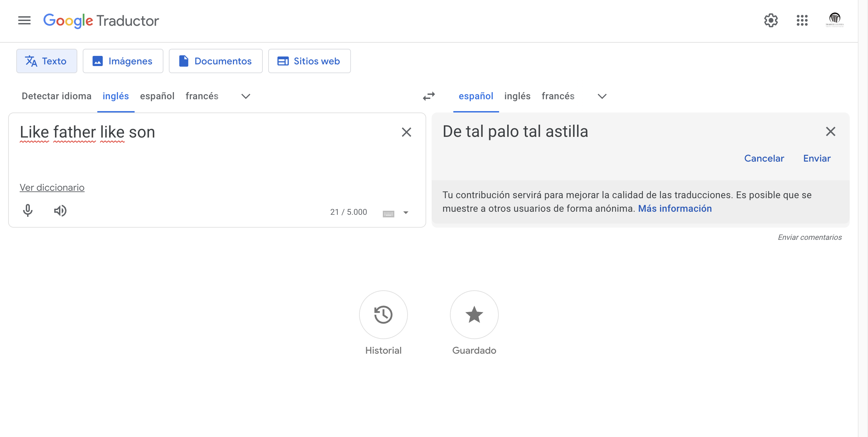The image size is (868, 437).
Task: Open input tools dropdown arrow
Action: click(406, 213)
